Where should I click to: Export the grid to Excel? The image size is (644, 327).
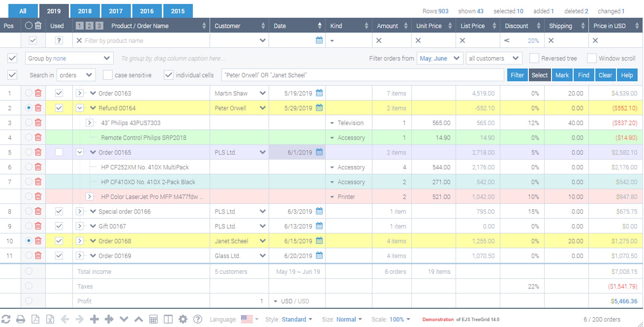pyautogui.click(x=50, y=319)
